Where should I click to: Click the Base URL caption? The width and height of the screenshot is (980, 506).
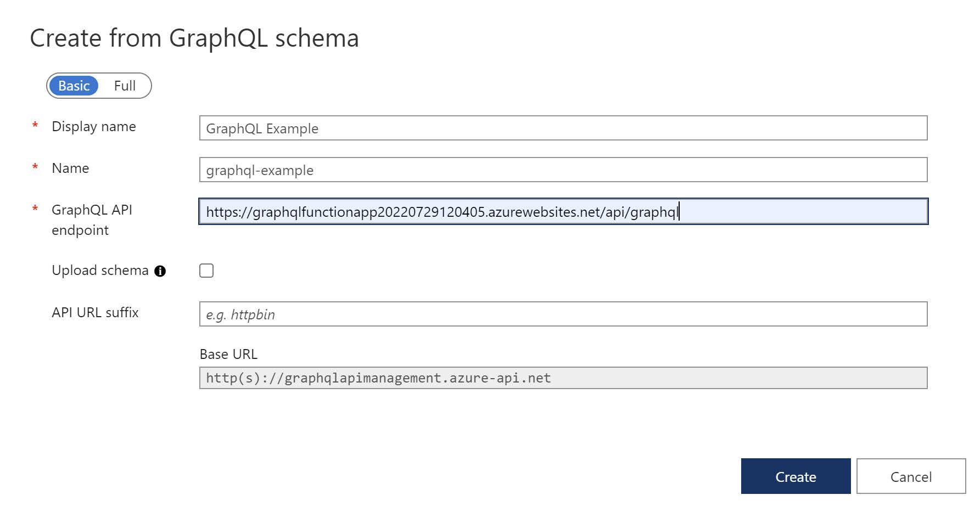[x=228, y=354]
